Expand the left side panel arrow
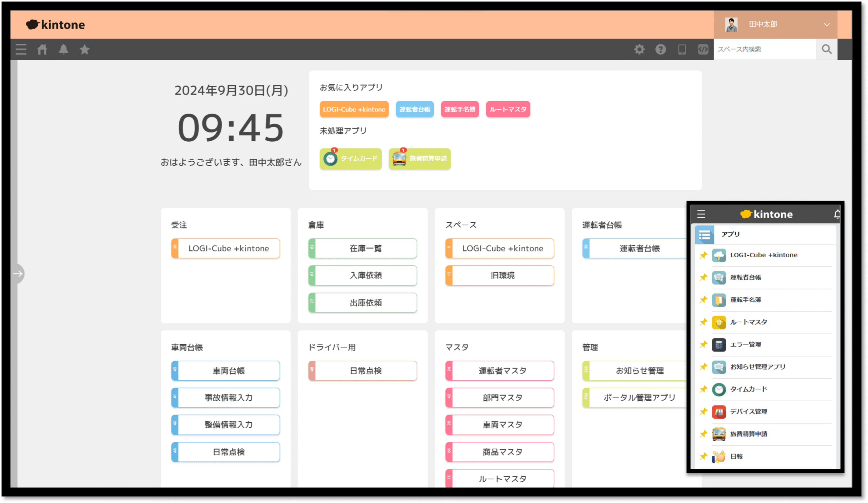This screenshot has height=503, width=868. 18,274
